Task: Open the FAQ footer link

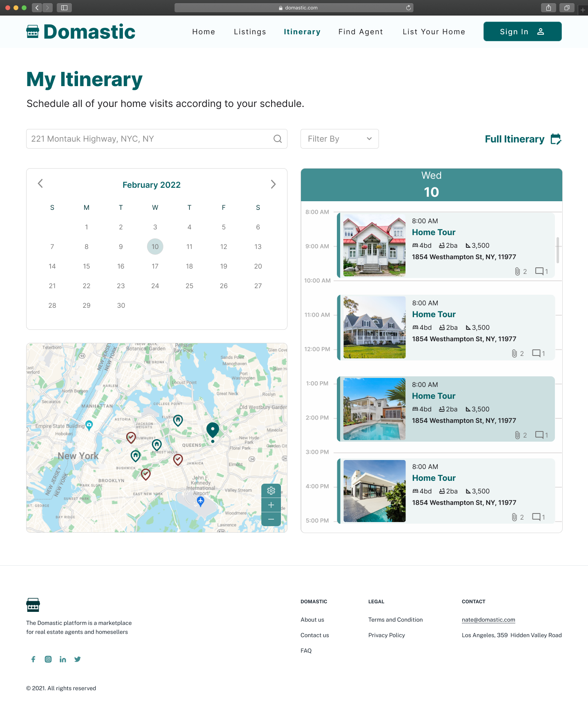Action: [306, 651]
